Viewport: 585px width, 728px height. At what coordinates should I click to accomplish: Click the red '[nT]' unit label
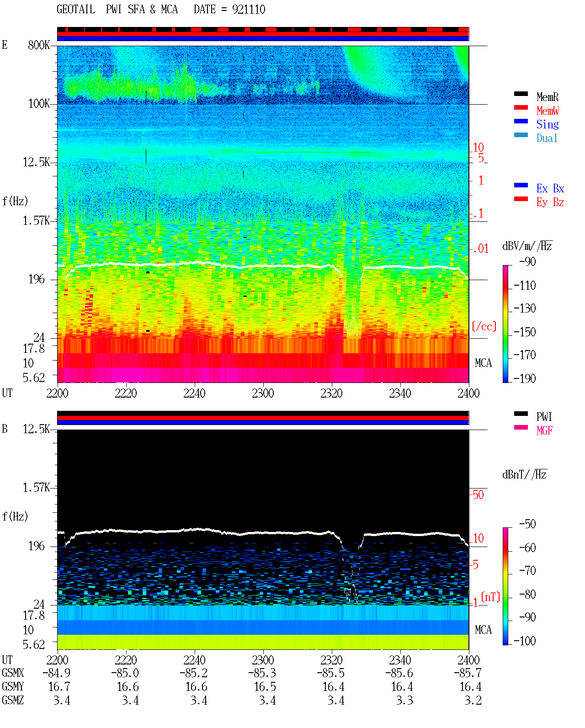(x=491, y=597)
